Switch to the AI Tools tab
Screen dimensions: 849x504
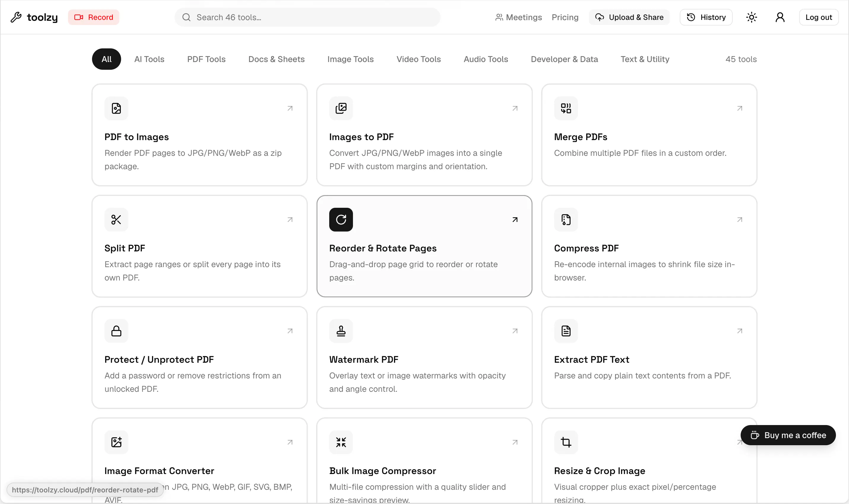click(x=149, y=59)
